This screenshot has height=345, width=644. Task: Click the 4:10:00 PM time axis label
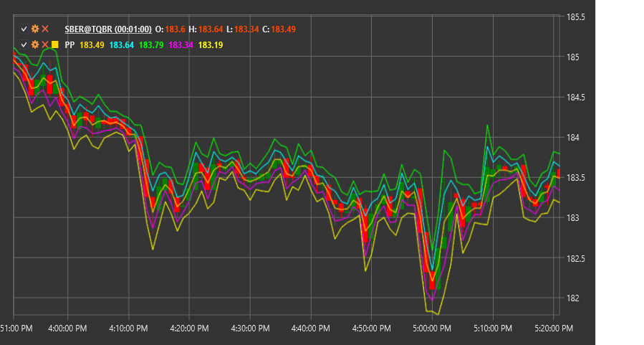[x=128, y=328]
